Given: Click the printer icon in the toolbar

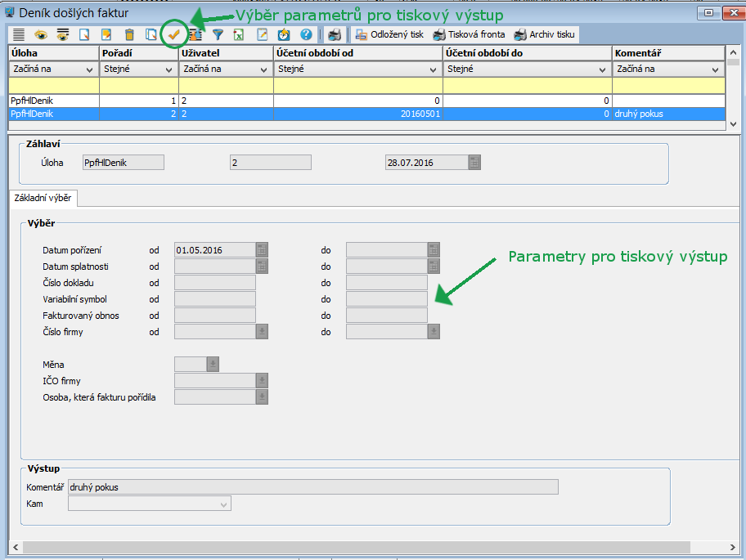Looking at the screenshot, I should [x=334, y=34].
